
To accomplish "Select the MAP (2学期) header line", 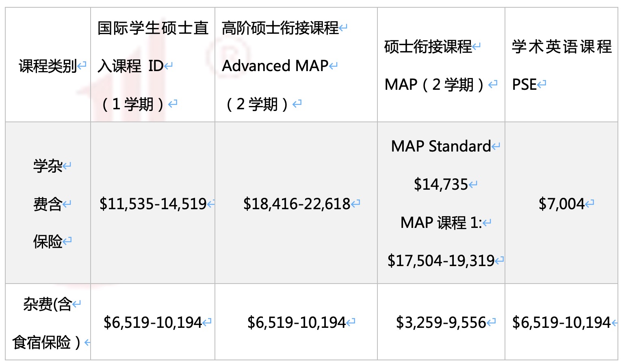I will (434, 84).
